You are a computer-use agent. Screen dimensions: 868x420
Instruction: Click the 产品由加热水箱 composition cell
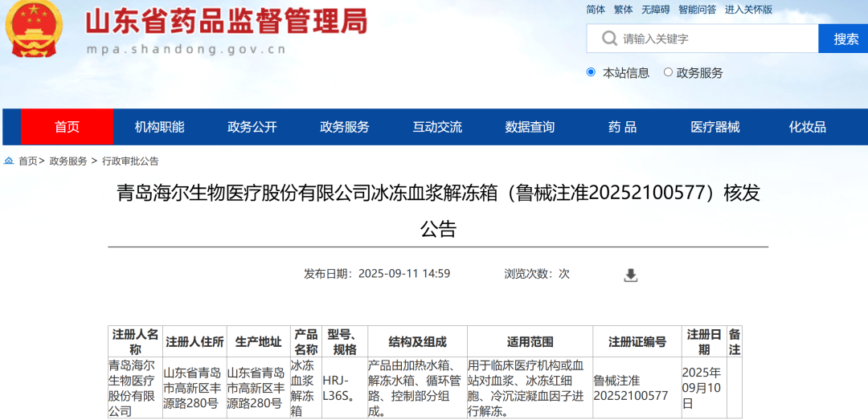417,388
